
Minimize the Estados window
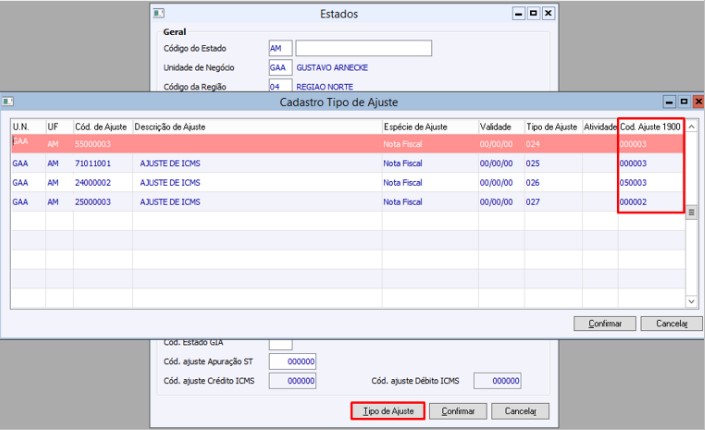point(518,13)
